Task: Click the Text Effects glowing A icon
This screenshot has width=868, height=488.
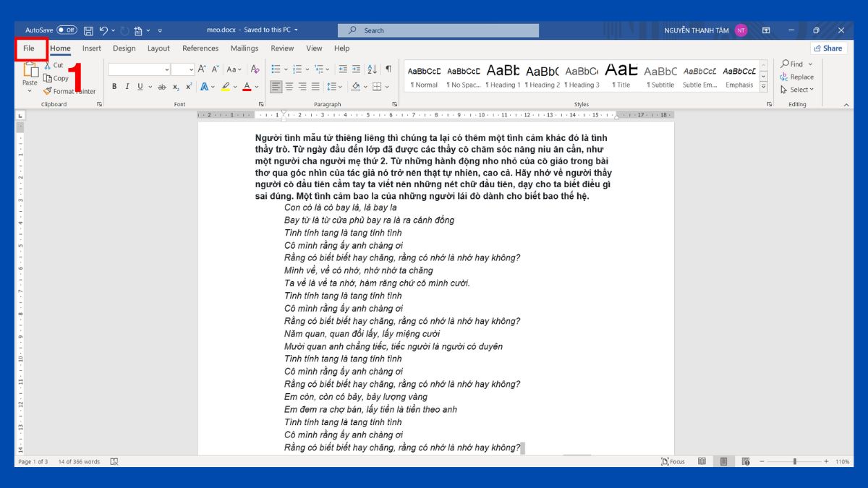Action: [204, 86]
